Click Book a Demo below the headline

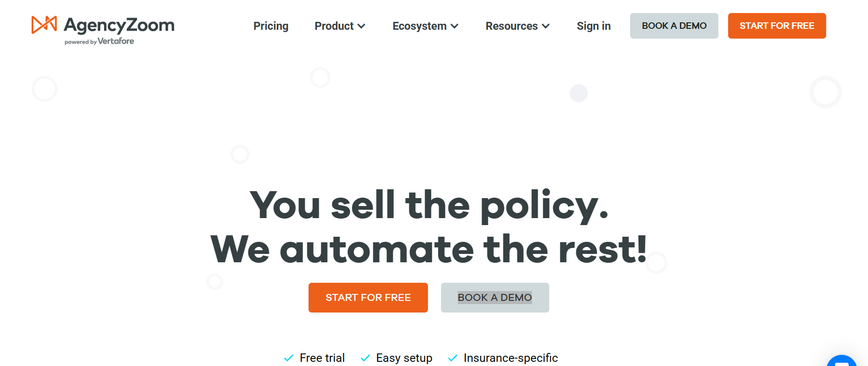point(495,298)
